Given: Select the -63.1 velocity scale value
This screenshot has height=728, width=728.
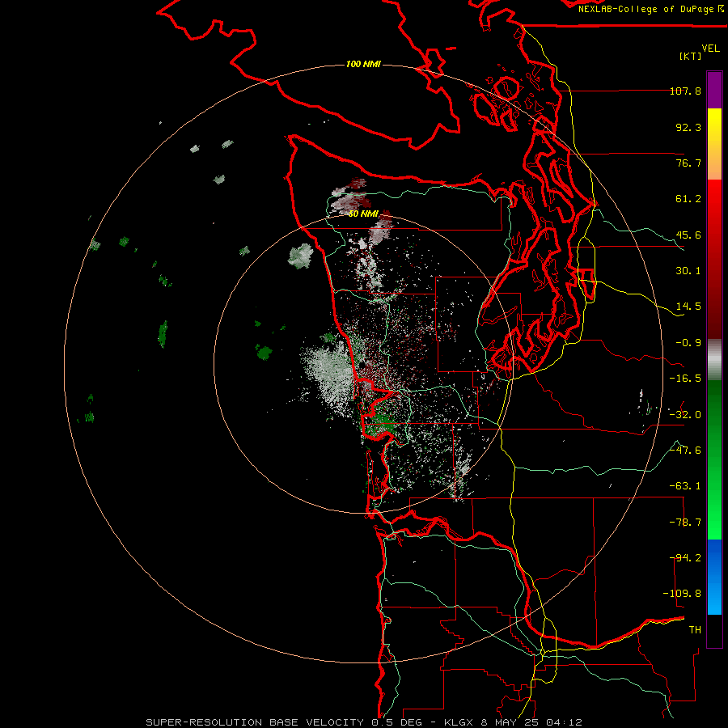Looking at the screenshot, I should coord(685,486).
